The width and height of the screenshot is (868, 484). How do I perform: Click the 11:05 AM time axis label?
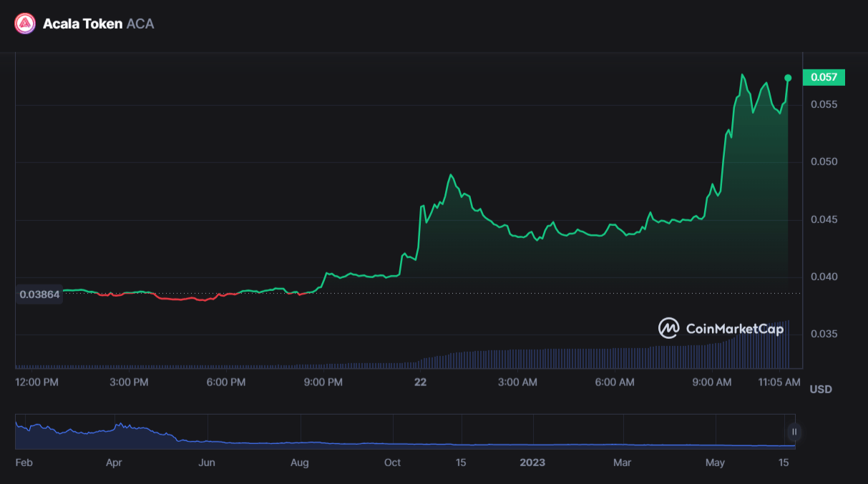[x=779, y=382]
